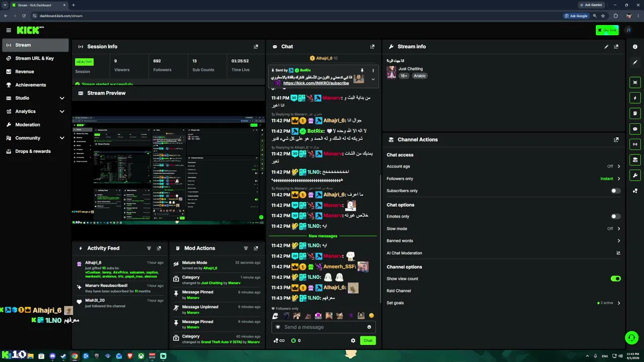
Task: Open the Activity Feed filter icon
Action: click(149, 248)
